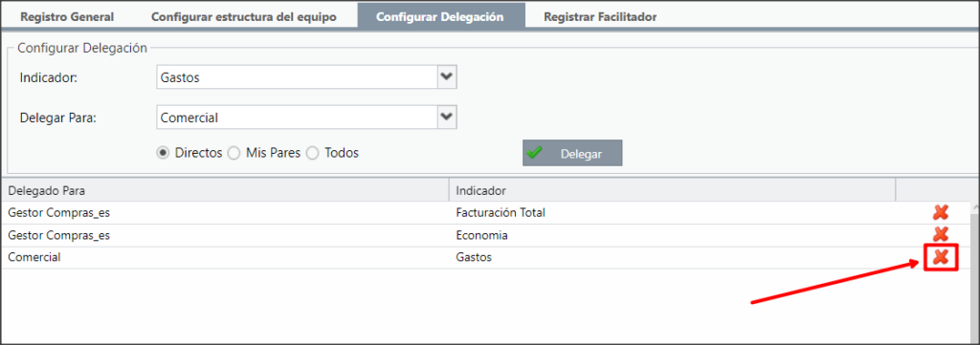The width and height of the screenshot is (980, 345).
Task: Sort by Delegado Para column header
Action: [x=224, y=189]
